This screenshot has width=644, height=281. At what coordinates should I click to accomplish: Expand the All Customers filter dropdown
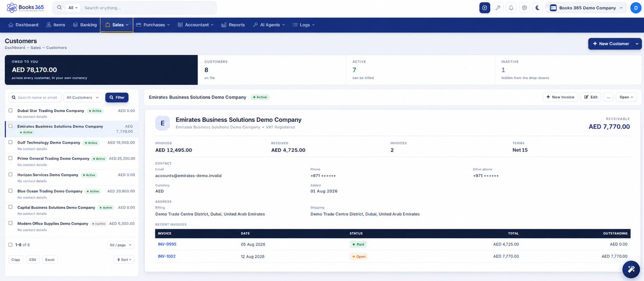[x=83, y=97]
